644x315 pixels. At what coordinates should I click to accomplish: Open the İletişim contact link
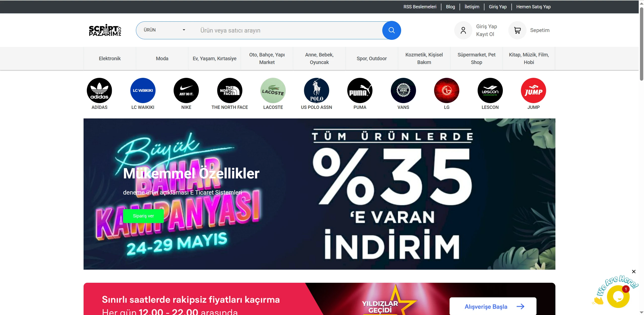click(x=472, y=7)
